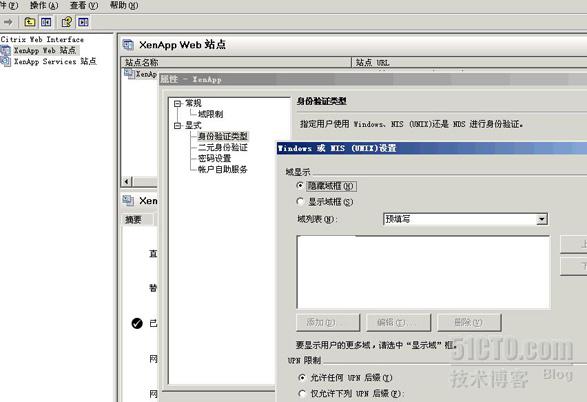Select Citrix Web Interface root node

click(42, 39)
